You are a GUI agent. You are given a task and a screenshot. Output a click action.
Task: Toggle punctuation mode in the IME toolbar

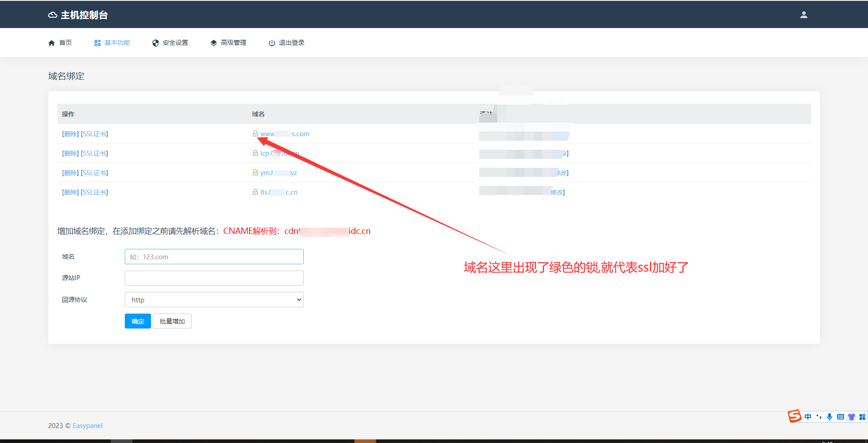(x=819, y=417)
